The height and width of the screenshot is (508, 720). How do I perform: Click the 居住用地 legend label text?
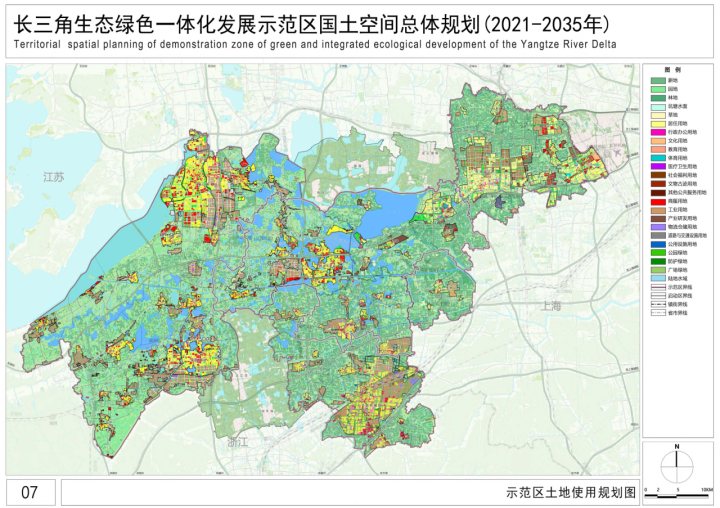pos(678,124)
